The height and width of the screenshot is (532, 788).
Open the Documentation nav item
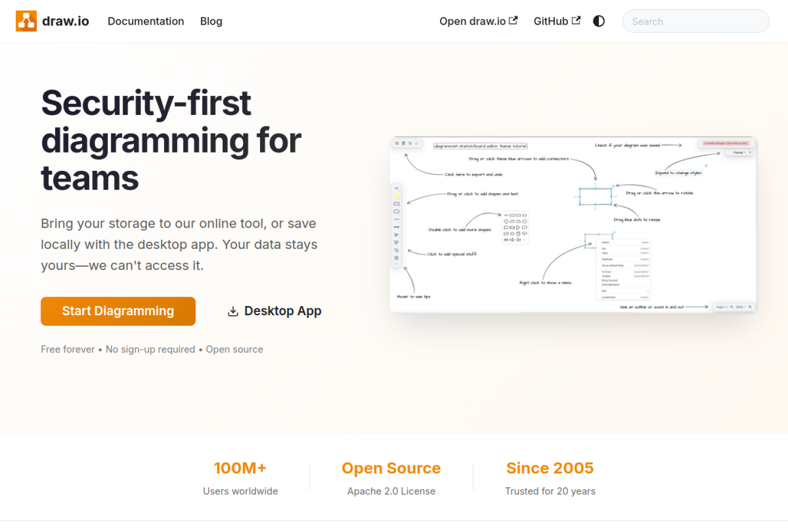pyautogui.click(x=146, y=21)
